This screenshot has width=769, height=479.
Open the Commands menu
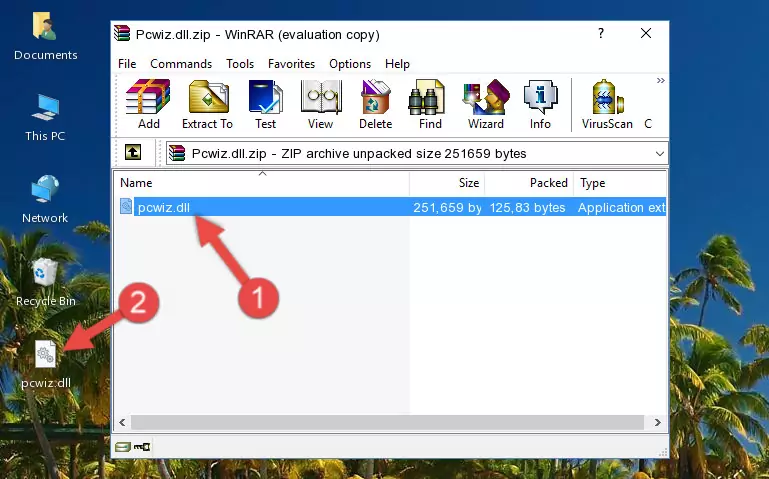181,64
